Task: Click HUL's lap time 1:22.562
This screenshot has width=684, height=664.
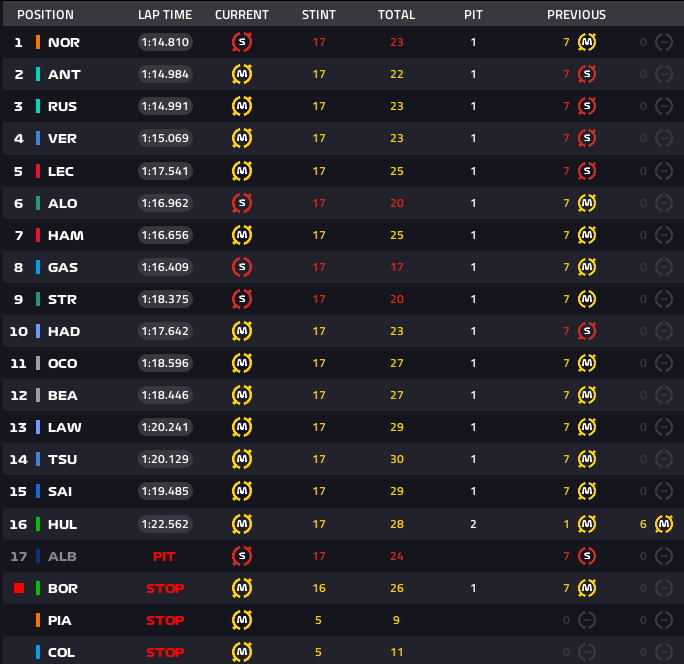Action: coord(165,523)
